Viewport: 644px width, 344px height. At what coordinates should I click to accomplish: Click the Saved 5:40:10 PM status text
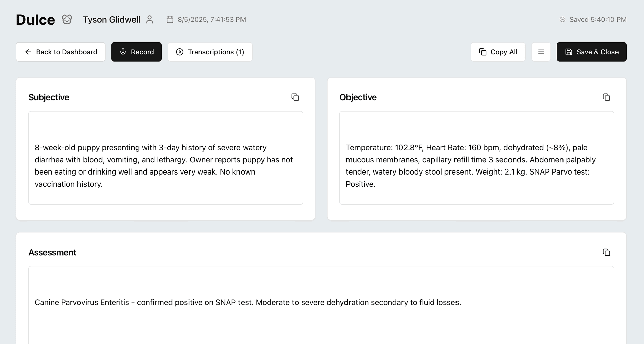click(598, 20)
